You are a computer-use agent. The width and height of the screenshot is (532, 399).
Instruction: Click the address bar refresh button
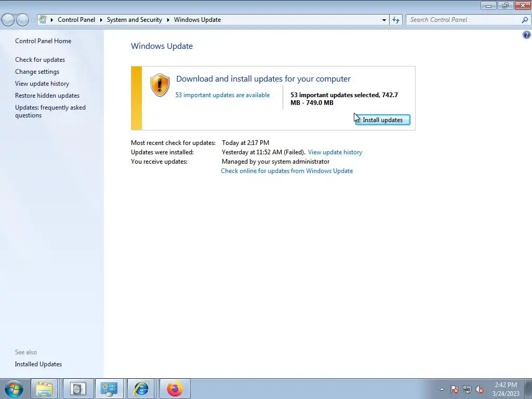[x=396, y=20]
